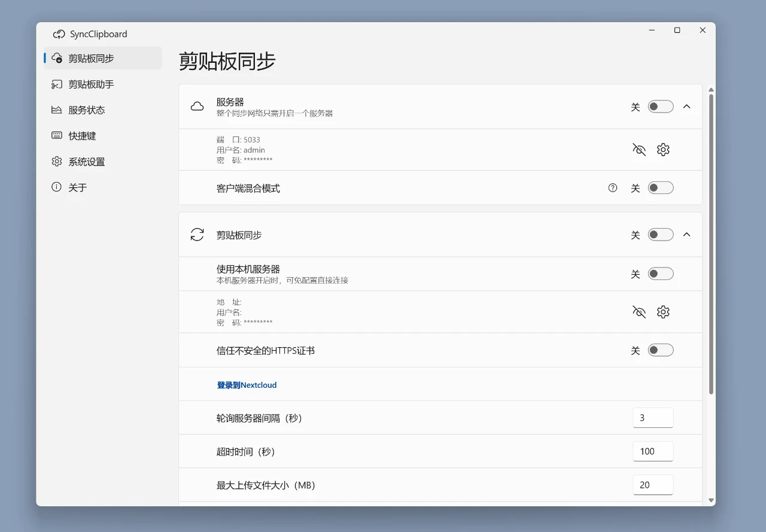
Task: Click the 服务状态 chart icon
Action: click(57, 110)
